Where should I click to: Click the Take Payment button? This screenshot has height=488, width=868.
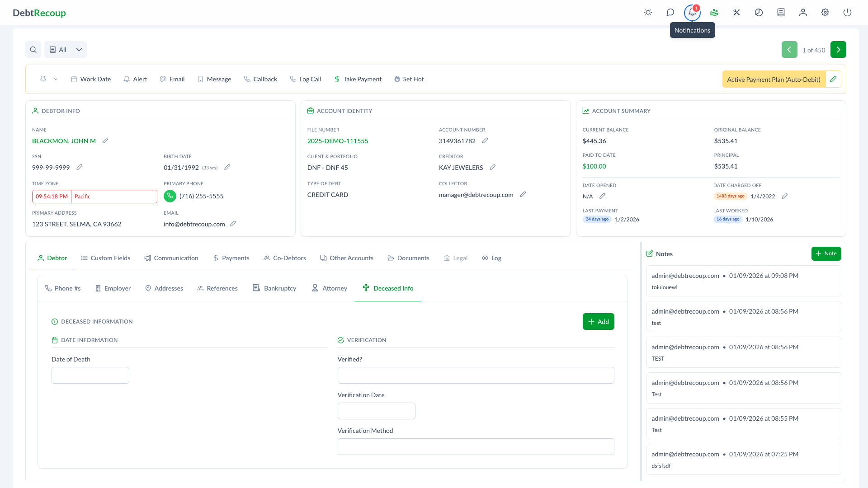click(x=358, y=79)
